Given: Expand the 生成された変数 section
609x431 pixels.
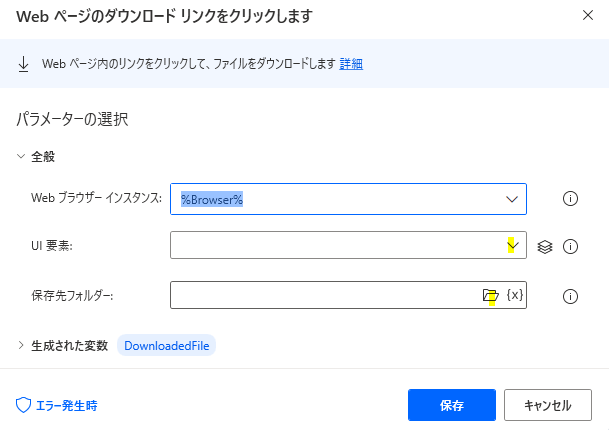Looking at the screenshot, I should pyautogui.click(x=22, y=346).
